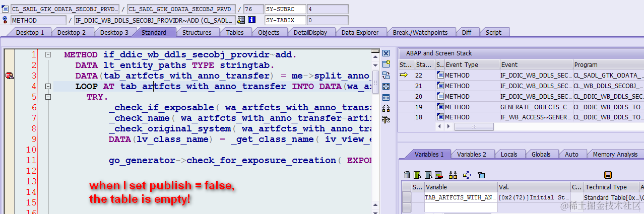Switch to the Auto tab
Image resolution: width=644 pixels, height=214 pixels.
click(571, 154)
